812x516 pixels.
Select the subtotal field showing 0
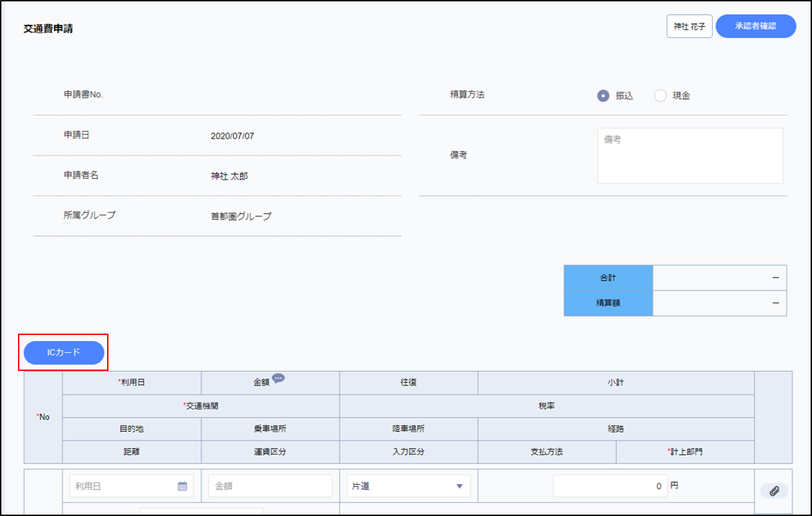click(x=610, y=486)
